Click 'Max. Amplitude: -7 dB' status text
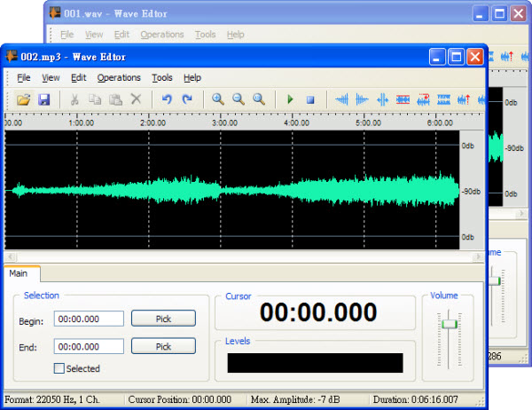Screen dimensions: 532x410 [x=295, y=399]
